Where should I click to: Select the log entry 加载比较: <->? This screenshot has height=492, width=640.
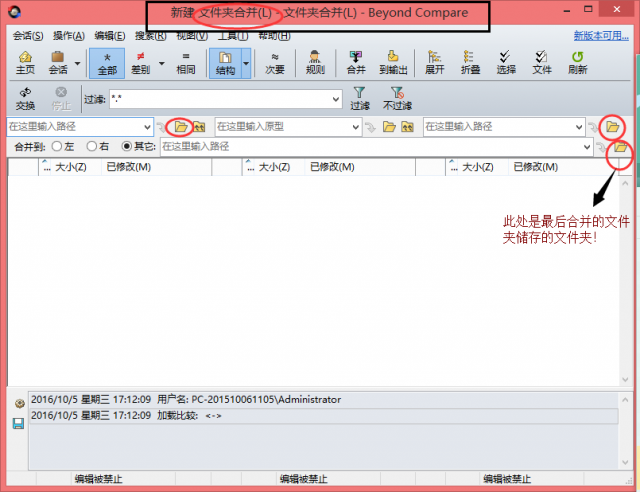324,416
